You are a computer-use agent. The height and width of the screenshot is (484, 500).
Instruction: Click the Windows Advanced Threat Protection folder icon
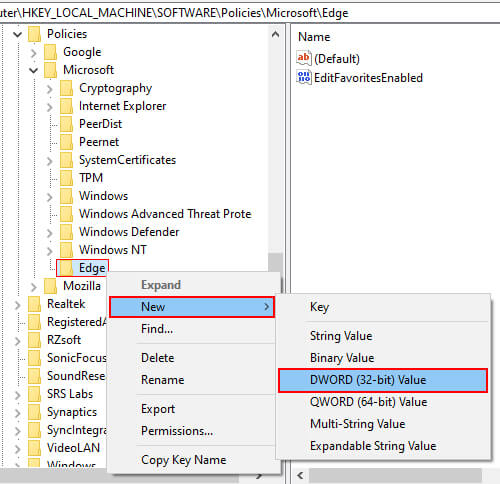coord(67,214)
